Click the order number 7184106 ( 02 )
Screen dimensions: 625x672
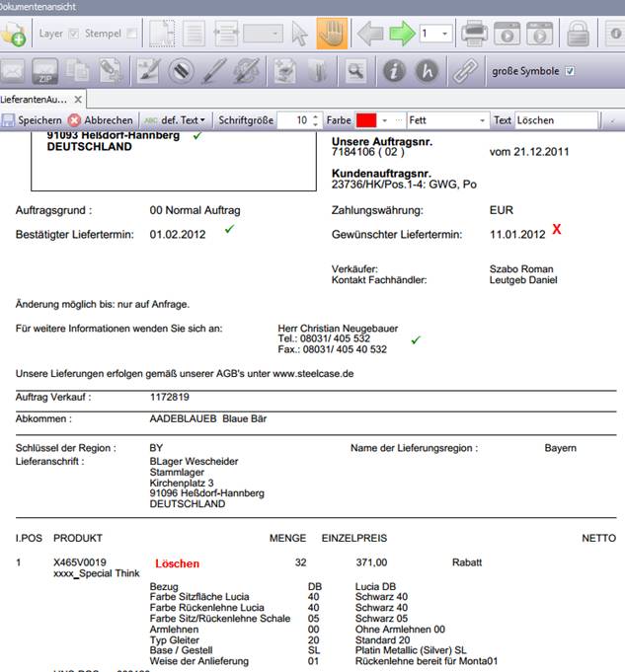pyautogui.click(x=367, y=152)
